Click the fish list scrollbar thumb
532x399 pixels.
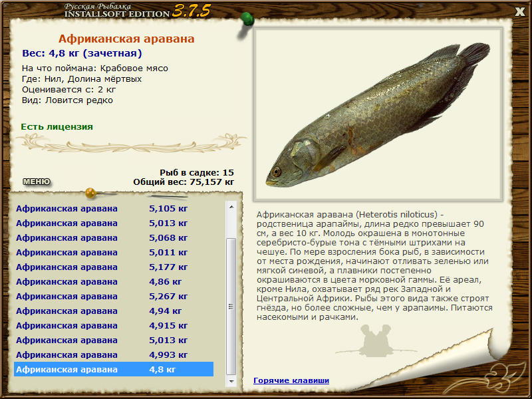coord(231,307)
